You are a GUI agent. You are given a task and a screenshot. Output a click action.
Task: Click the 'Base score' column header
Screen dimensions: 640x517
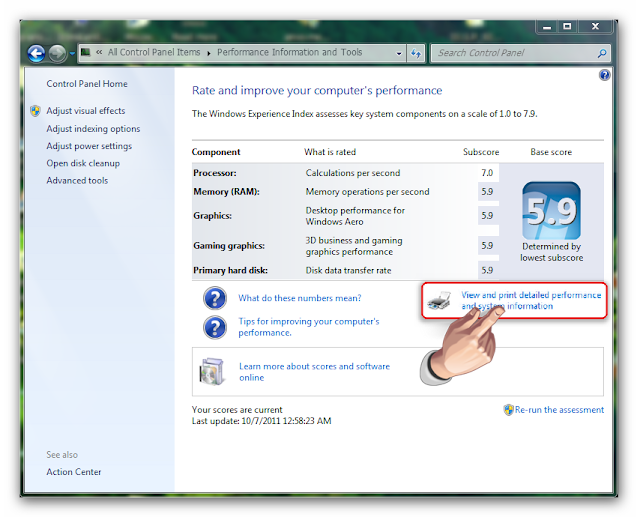click(x=551, y=152)
